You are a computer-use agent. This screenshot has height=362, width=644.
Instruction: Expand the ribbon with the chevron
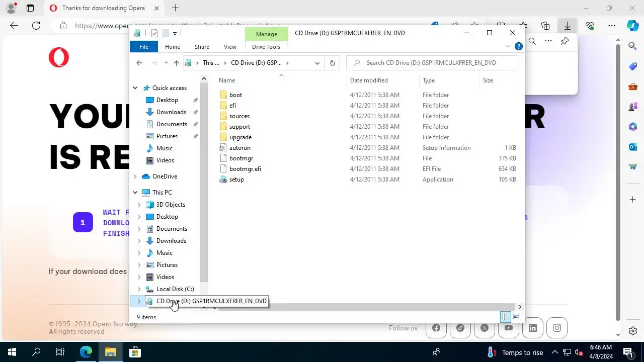[507, 46]
